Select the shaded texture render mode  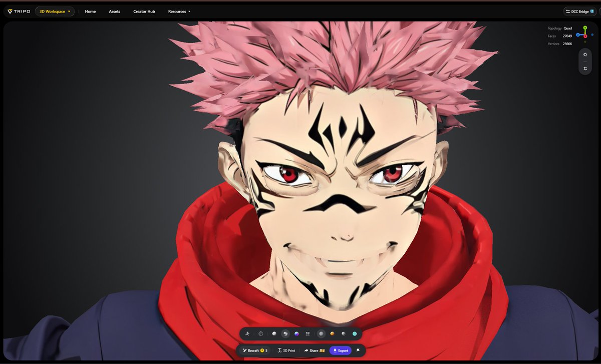(x=285, y=333)
